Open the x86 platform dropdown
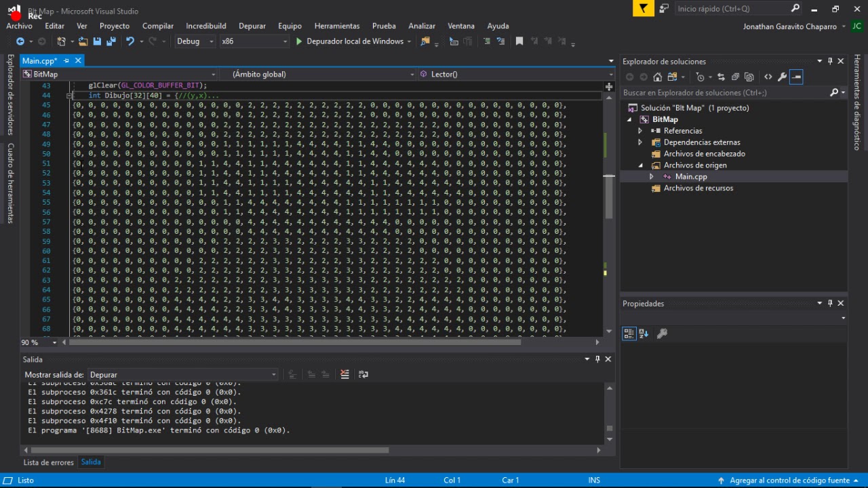This screenshot has width=868, height=488. click(254, 41)
